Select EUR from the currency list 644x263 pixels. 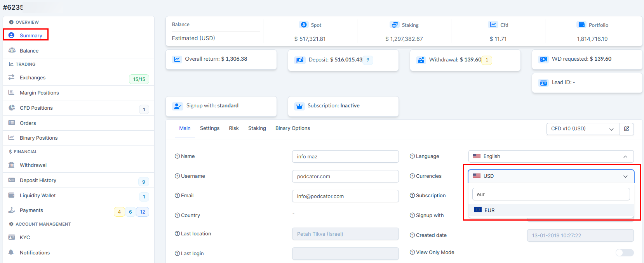[x=489, y=210]
